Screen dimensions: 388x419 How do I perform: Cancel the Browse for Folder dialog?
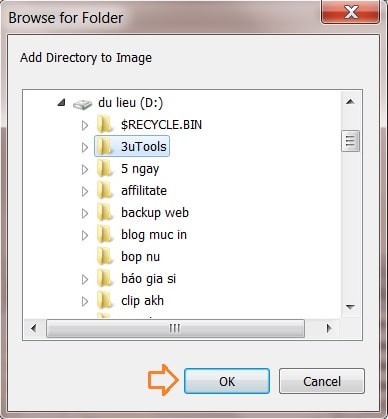(322, 381)
